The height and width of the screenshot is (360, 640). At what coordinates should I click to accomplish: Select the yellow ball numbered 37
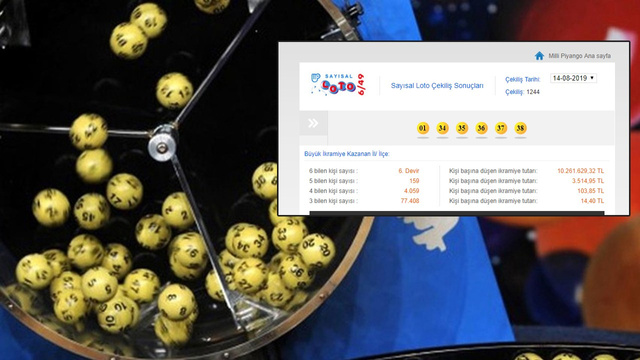tap(501, 128)
